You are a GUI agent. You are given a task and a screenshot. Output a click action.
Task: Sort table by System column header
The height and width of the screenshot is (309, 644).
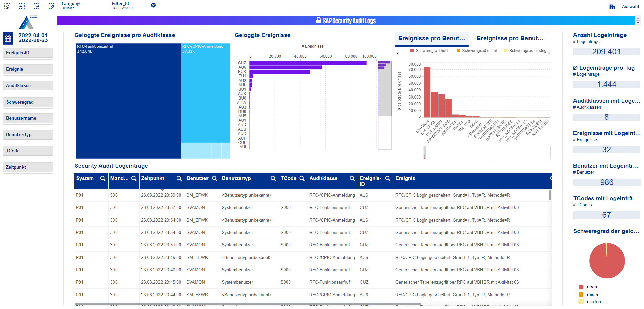click(x=85, y=178)
